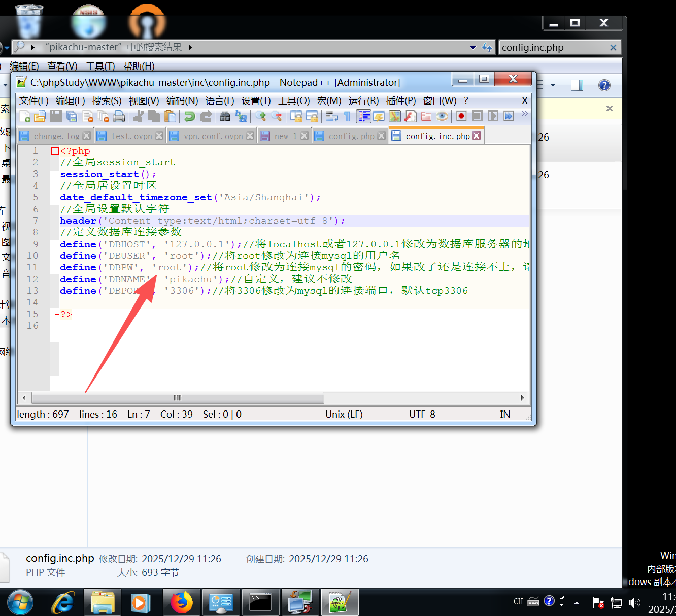676x616 pixels.
Task: Dismiss the Explorer information bar
Action: pos(610,108)
